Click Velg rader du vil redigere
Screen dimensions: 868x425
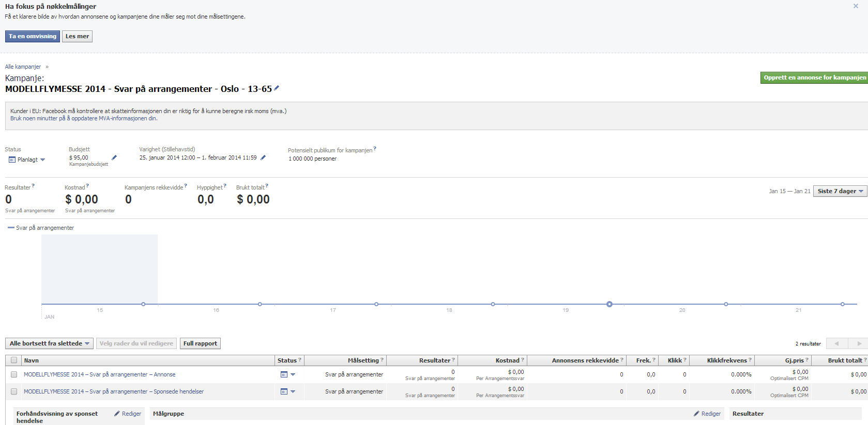[x=136, y=343]
